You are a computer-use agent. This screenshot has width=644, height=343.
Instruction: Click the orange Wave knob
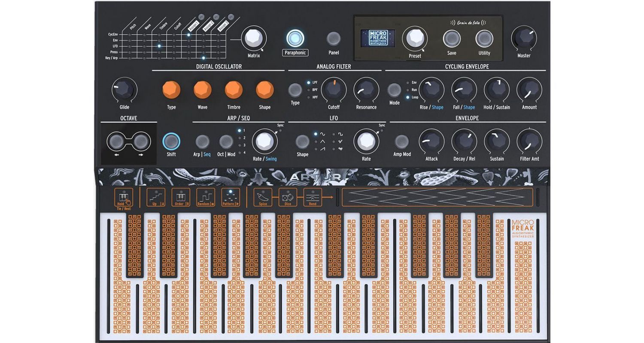tap(203, 90)
